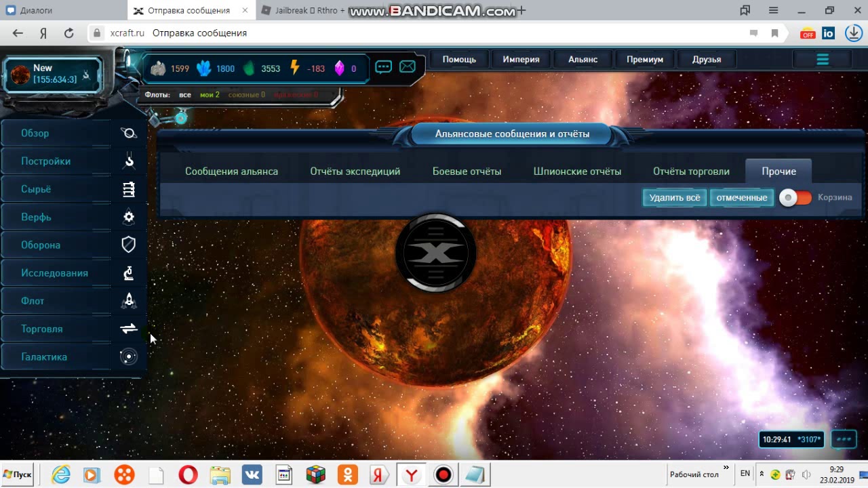Click the Исследования microscope icon
This screenshot has width=868, height=488.
(x=129, y=273)
